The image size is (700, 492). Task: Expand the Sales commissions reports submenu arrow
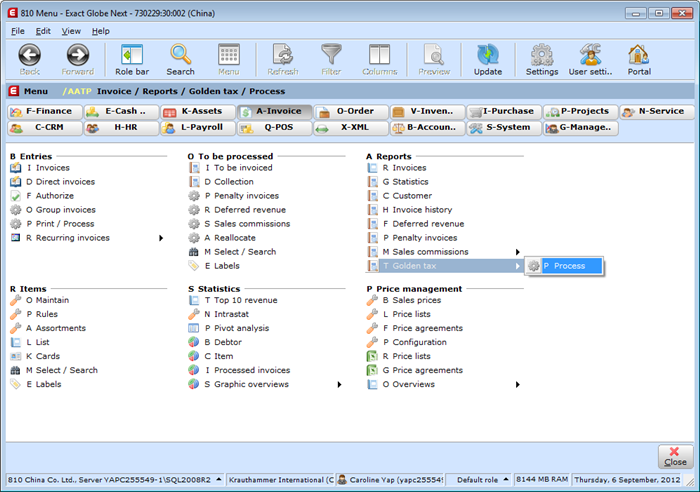coord(517,252)
